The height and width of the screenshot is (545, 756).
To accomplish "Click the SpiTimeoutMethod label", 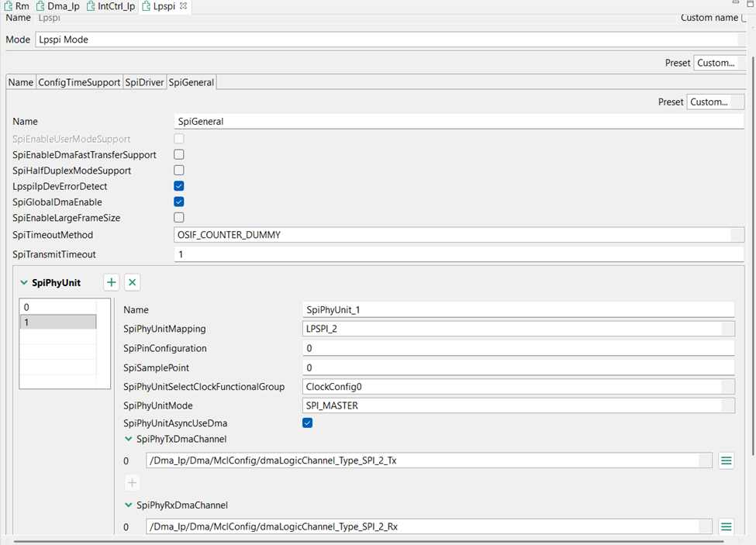I will [53, 235].
